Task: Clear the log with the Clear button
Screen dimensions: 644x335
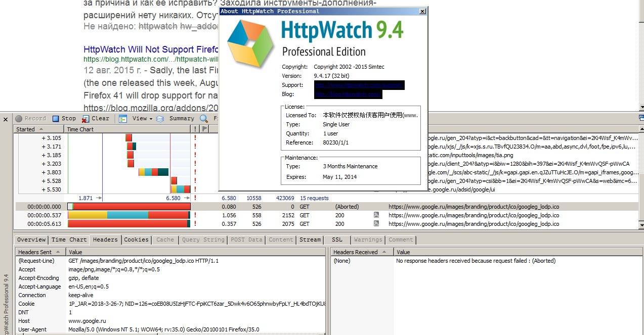Action: coord(95,119)
